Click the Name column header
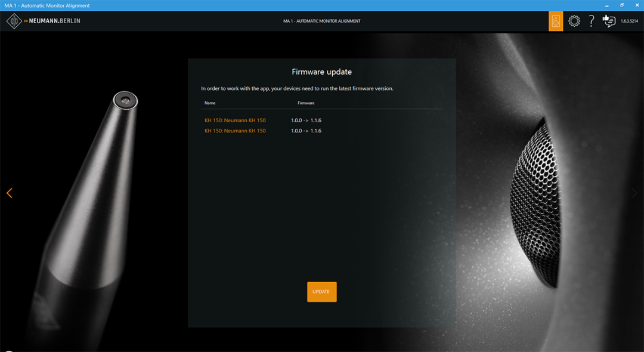644x352 pixels. 210,103
